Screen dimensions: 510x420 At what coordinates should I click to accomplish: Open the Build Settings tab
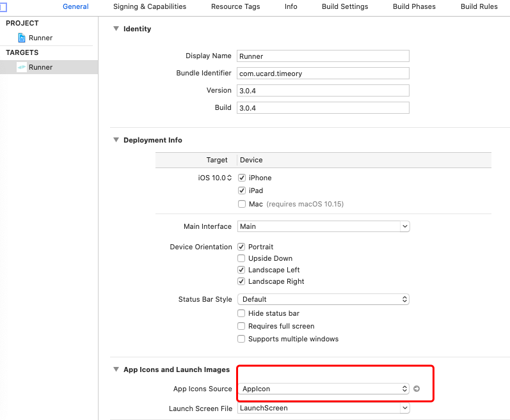pos(345,6)
